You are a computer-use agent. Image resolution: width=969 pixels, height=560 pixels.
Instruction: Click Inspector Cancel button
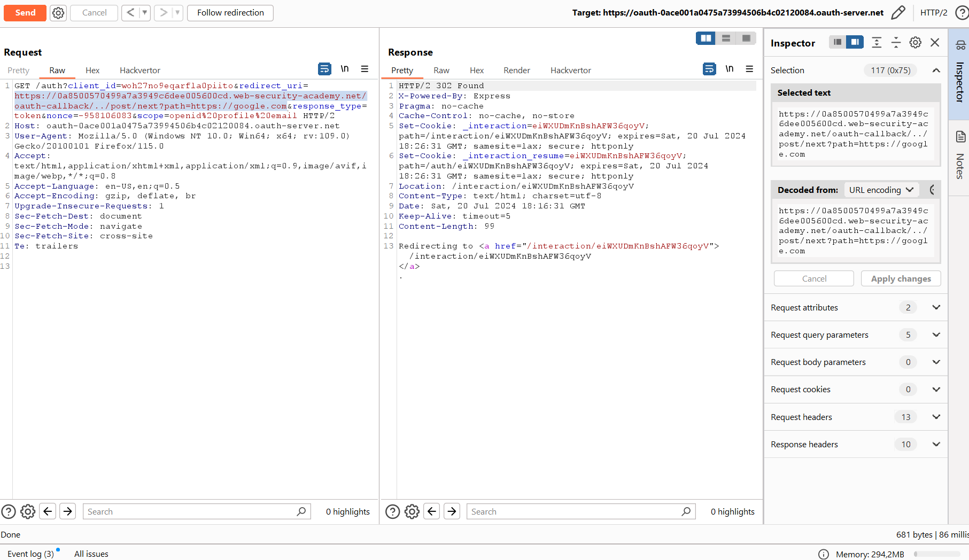(x=814, y=278)
